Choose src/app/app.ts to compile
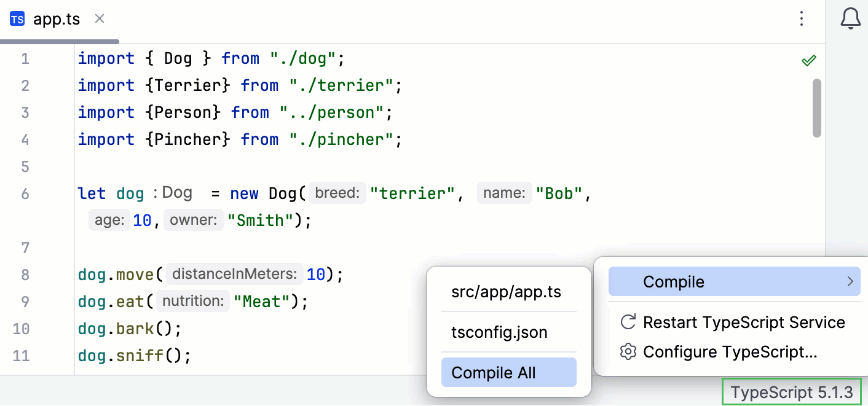This screenshot has height=406, width=868. click(507, 292)
